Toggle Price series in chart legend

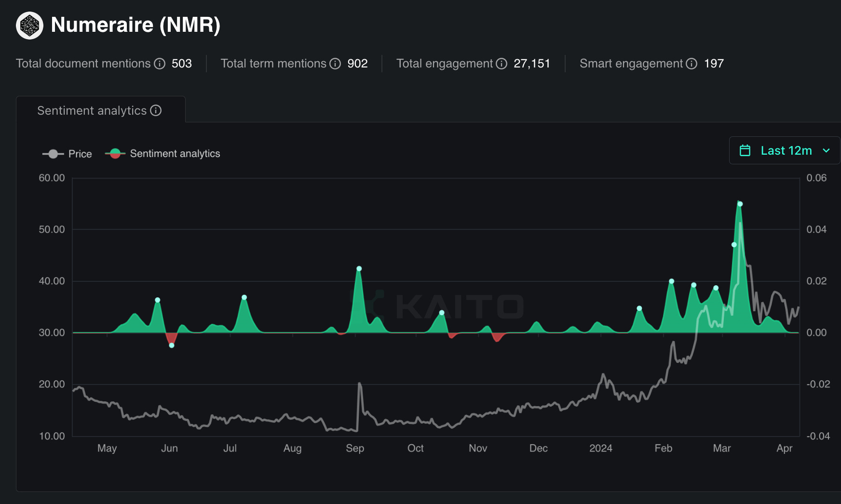67,154
